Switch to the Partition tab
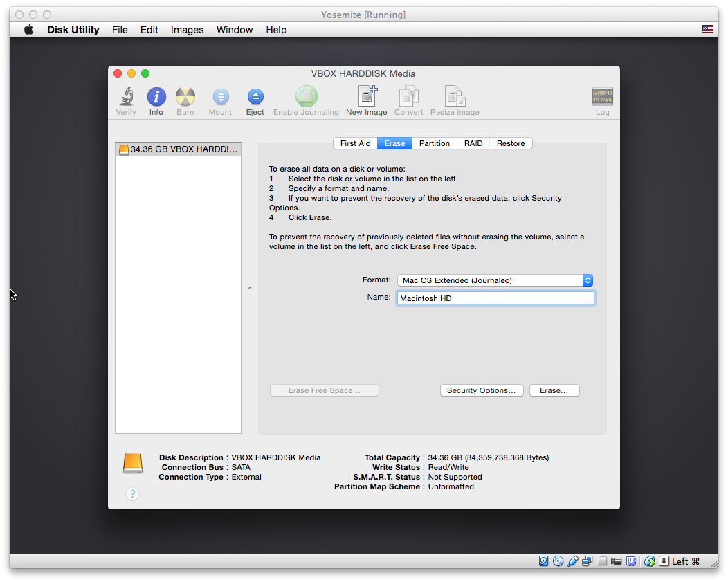Viewport: 728px width, 582px height. pos(435,143)
